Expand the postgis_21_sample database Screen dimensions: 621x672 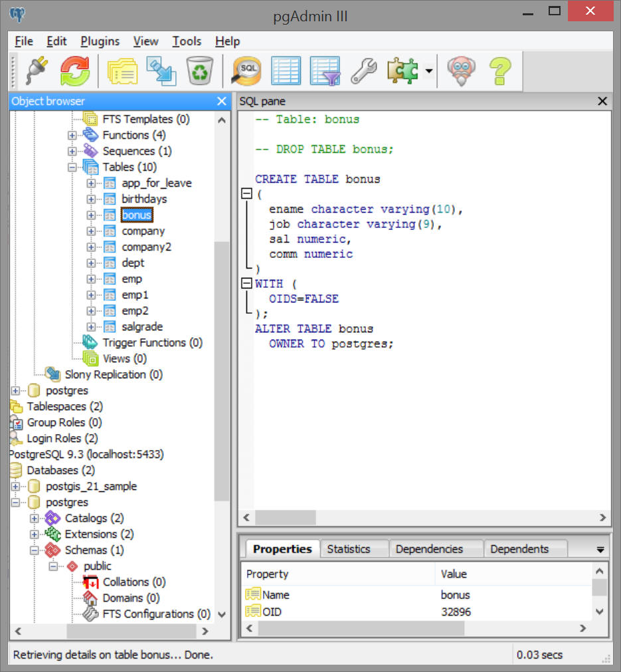pyautogui.click(x=15, y=487)
